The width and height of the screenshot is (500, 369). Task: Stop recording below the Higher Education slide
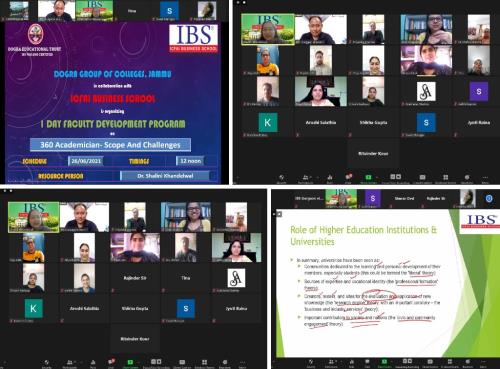(x=410, y=361)
